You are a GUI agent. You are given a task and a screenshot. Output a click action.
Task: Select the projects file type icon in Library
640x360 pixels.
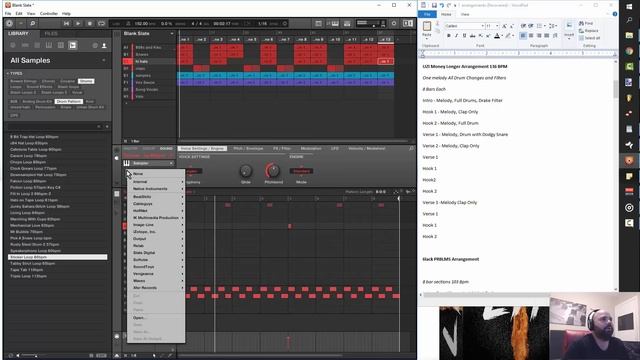coord(13,45)
